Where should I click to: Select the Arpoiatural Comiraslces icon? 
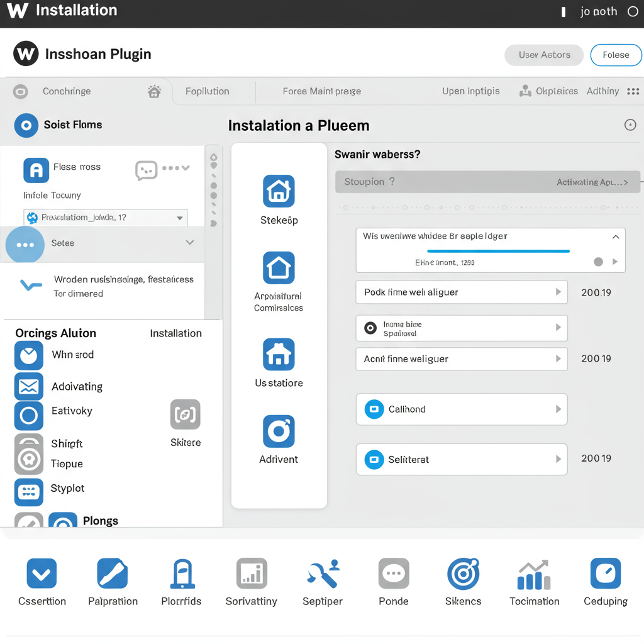pyautogui.click(x=279, y=267)
